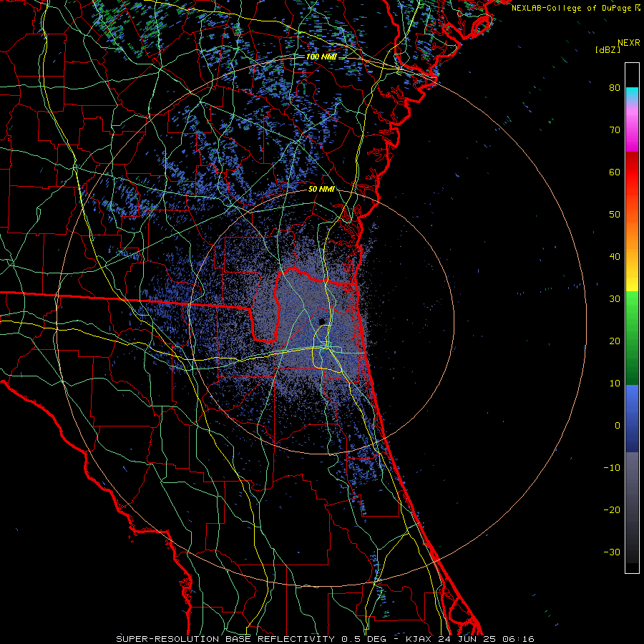This screenshot has height=644, width=644.
Task: Select the -20 value on the dBZ scale
Action: pyautogui.click(x=612, y=509)
